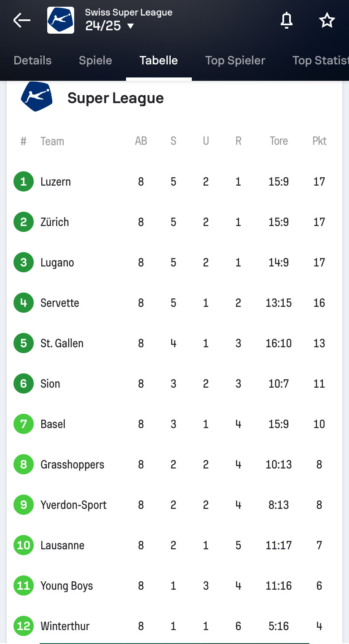Tap the Grasshoppers team name
This screenshot has height=644, width=349.
[x=72, y=464]
